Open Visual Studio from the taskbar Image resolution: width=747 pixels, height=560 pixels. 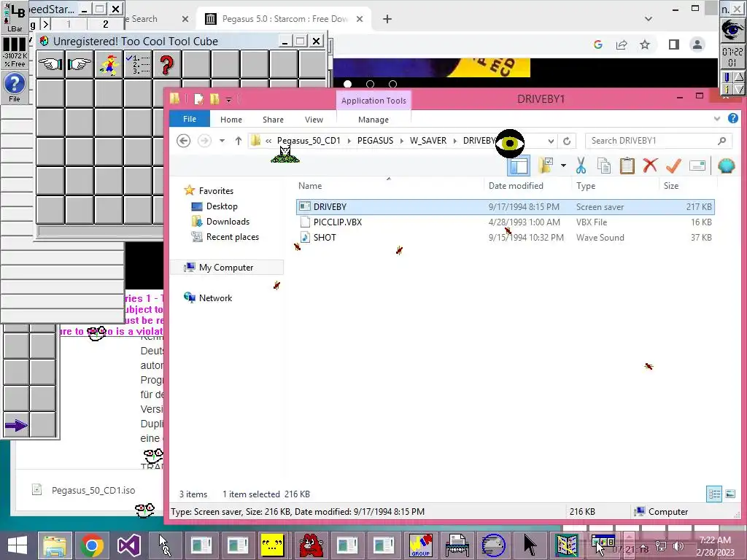[128, 545]
